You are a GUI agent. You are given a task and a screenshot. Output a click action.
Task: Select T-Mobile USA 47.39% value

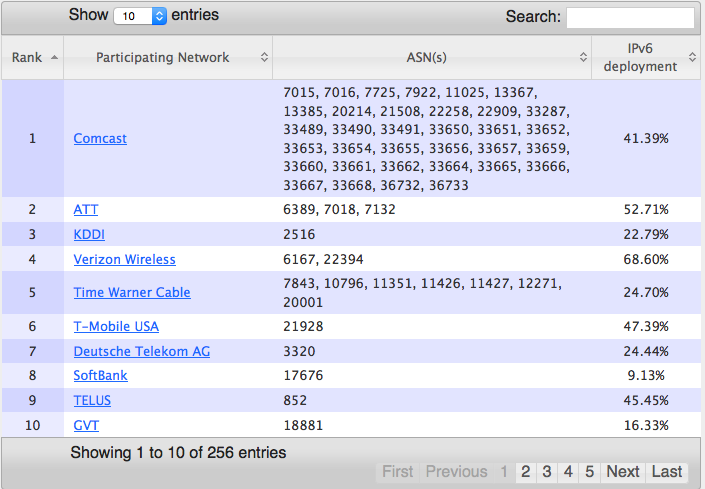tap(646, 326)
